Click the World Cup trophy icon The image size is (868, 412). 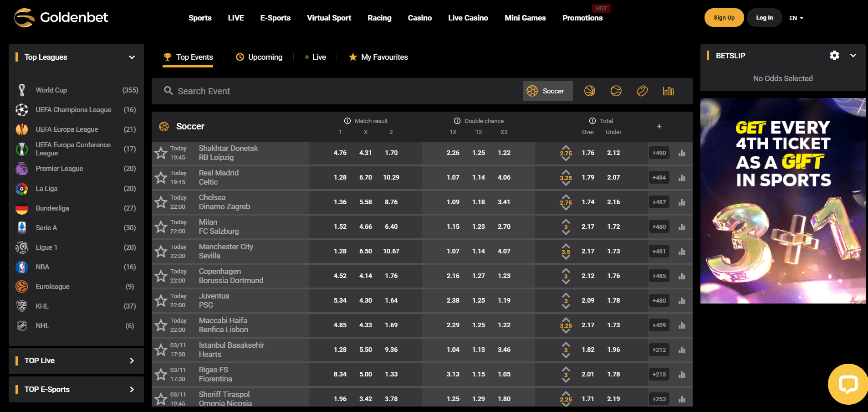[22, 90]
